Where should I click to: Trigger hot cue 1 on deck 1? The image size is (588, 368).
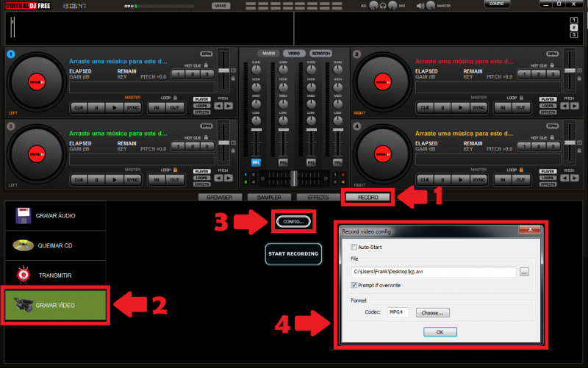[179, 74]
